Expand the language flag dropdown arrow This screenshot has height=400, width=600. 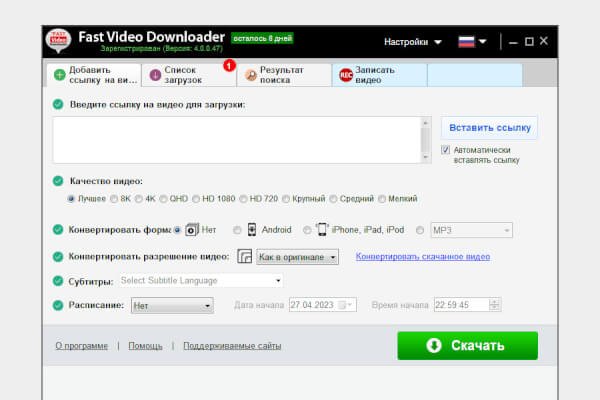pos(483,41)
